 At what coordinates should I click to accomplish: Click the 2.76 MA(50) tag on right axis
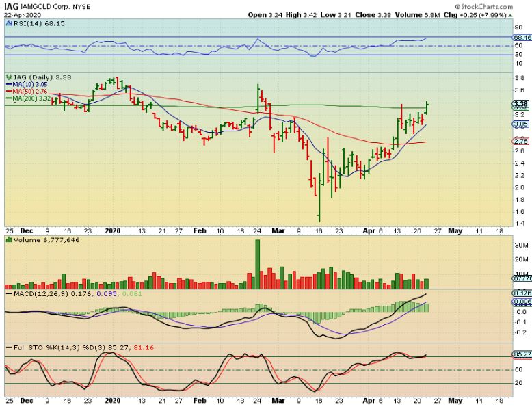point(520,141)
